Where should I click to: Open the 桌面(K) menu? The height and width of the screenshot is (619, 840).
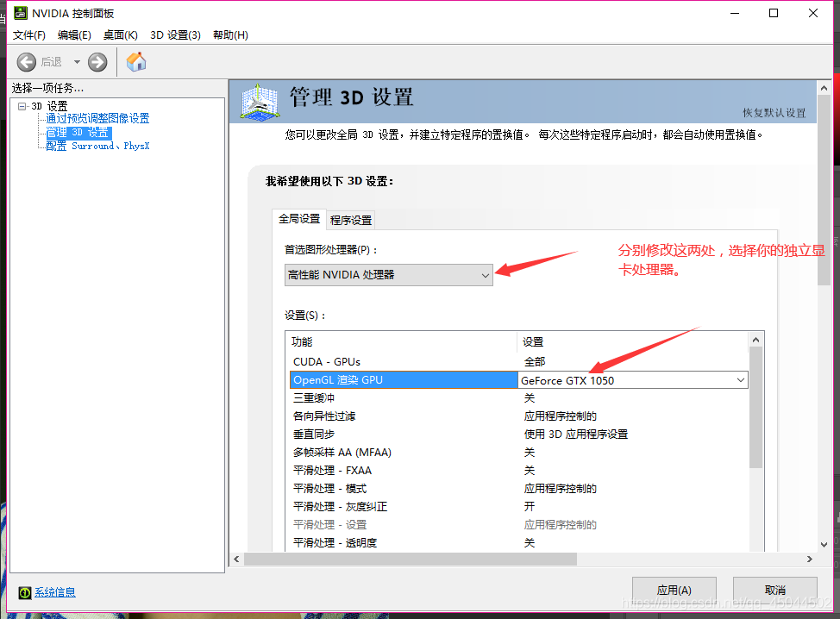pos(121,35)
